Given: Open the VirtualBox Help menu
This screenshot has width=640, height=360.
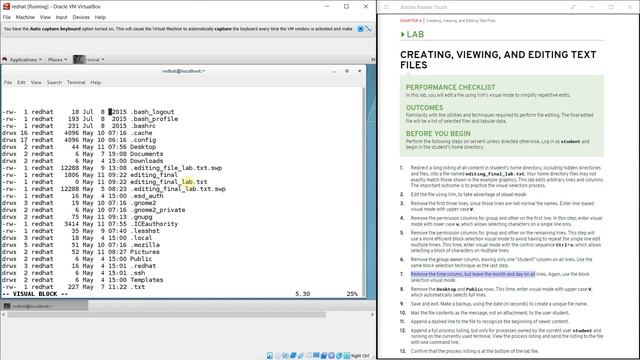Looking at the screenshot, I should click(100, 17).
